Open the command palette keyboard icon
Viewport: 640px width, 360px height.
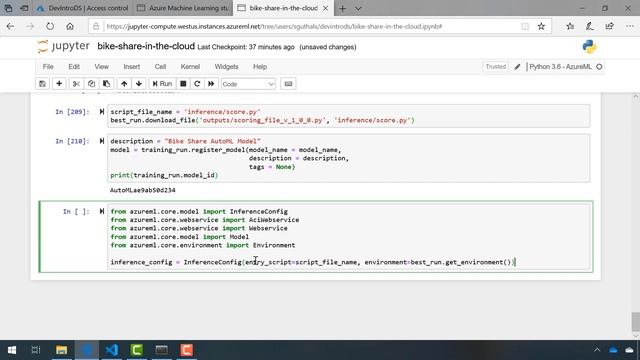tap(288, 84)
